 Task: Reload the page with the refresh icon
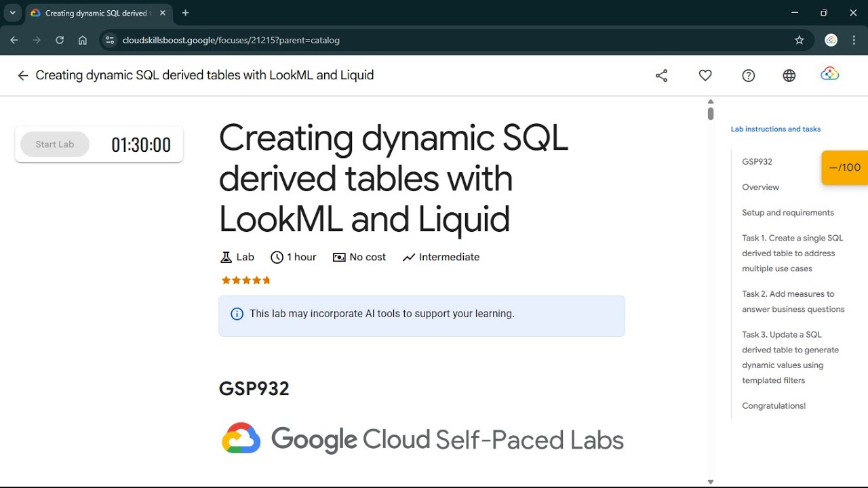[60, 40]
